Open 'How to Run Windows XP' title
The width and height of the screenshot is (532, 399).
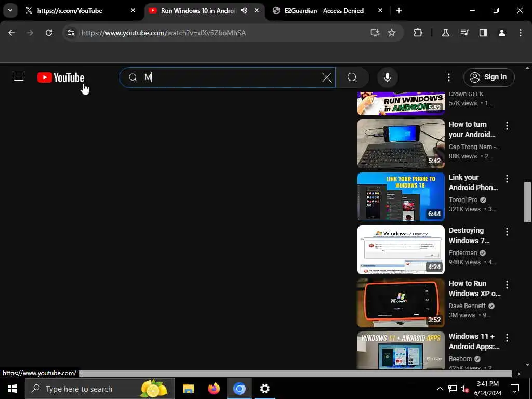pos(475,288)
